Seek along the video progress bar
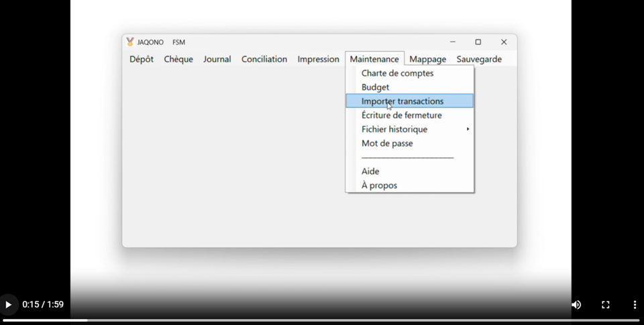644x325 pixels. click(322, 320)
